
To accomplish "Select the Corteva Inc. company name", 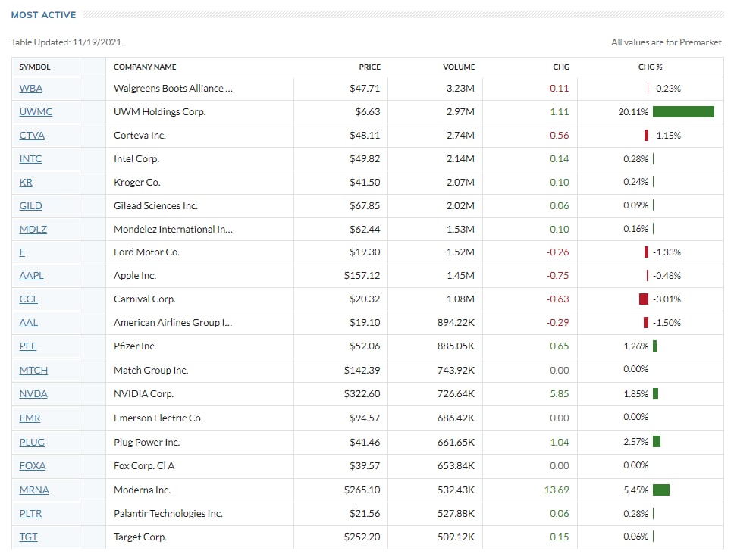I will pos(140,135).
